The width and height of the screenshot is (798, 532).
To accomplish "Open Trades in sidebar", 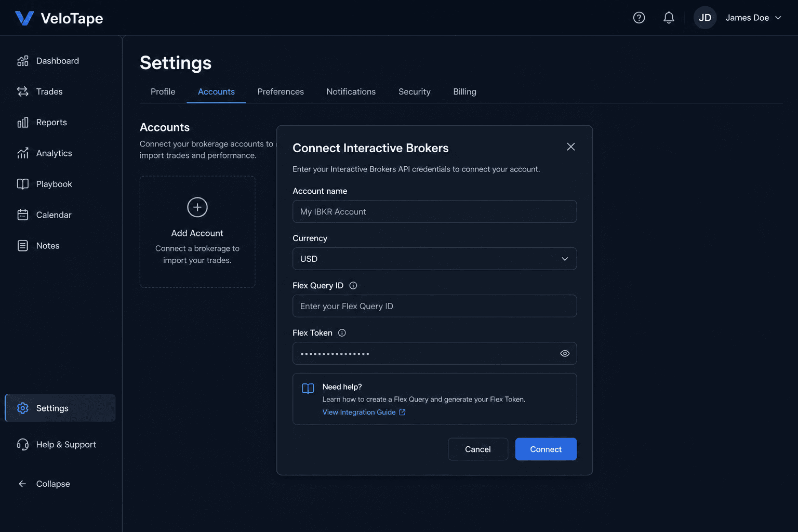I will 49,91.
